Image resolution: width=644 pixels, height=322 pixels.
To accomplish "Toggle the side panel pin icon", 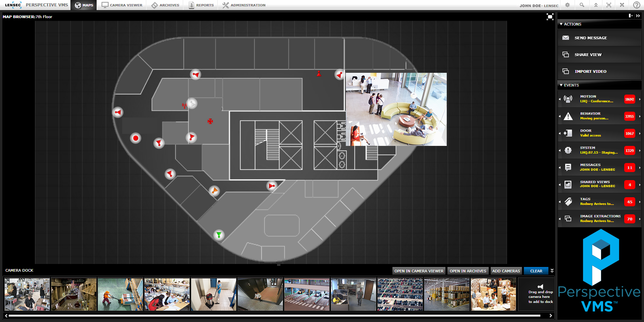I will [x=630, y=16].
